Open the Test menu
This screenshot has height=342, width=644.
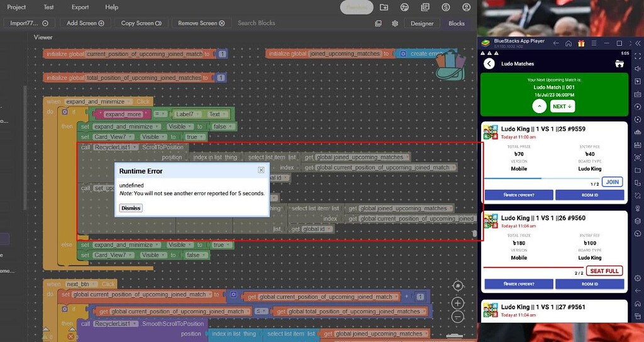(x=48, y=7)
